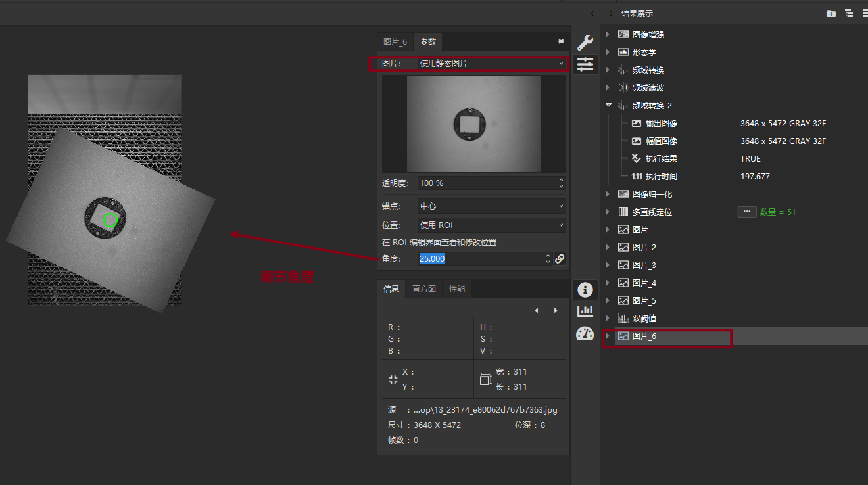Open the histogram chart sidebar icon

point(585,311)
